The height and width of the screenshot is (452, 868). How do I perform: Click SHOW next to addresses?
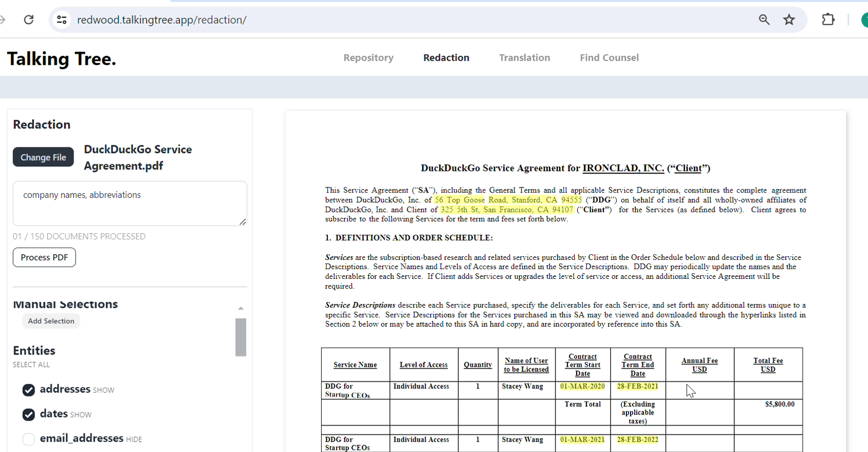click(x=103, y=390)
